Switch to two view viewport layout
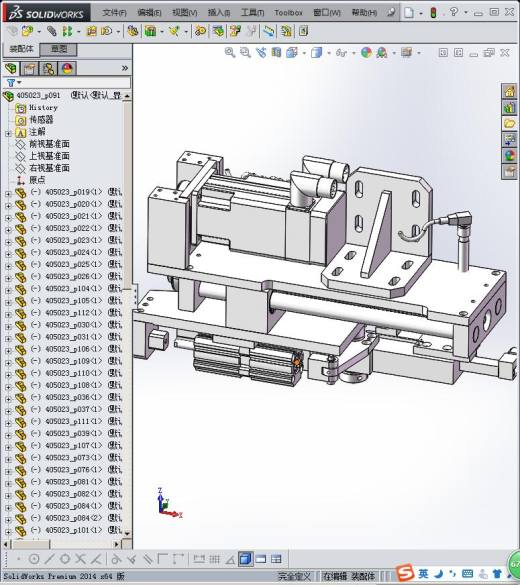The width and height of the screenshot is (520, 585). tap(261, 559)
